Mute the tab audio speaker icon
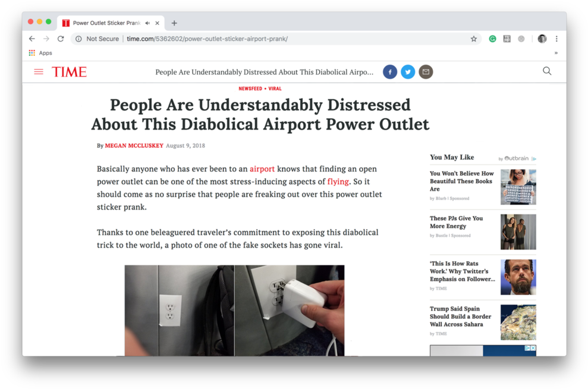Screen dimensions: 588x389 click(148, 23)
